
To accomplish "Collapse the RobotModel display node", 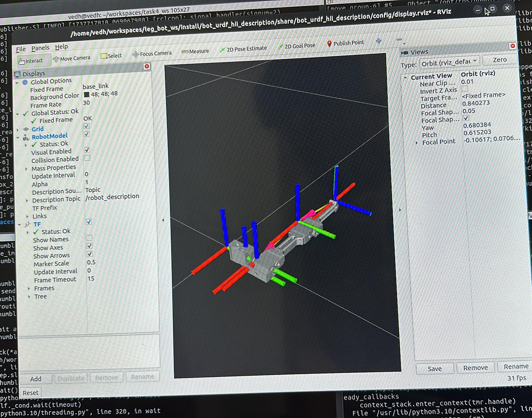I will (18, 138).
